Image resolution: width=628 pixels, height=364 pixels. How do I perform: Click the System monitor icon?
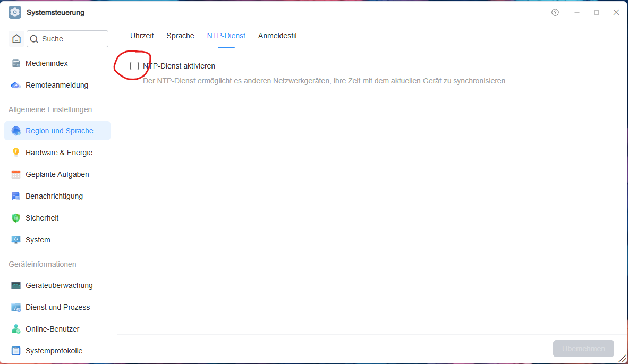[x=16, y=240]
